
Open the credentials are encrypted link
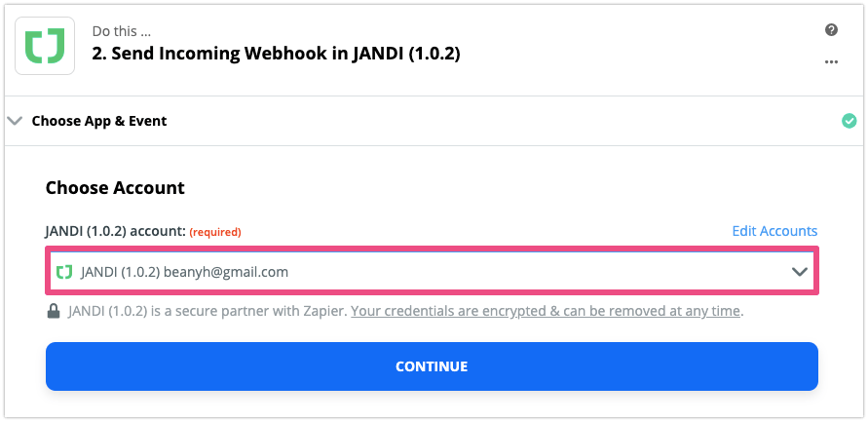tap(547, 312)
